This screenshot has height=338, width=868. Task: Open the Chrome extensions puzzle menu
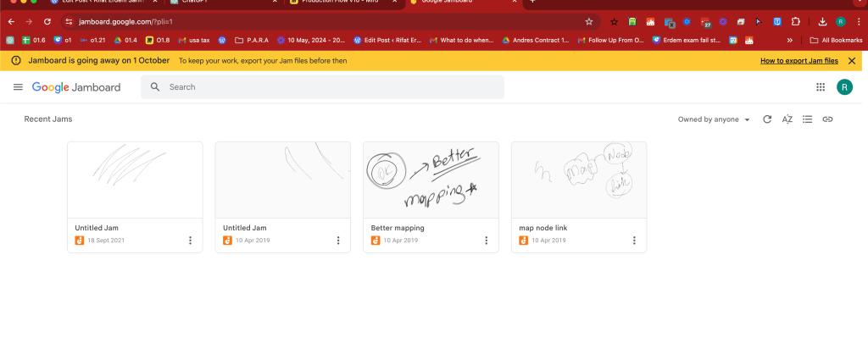coord(795,21)
